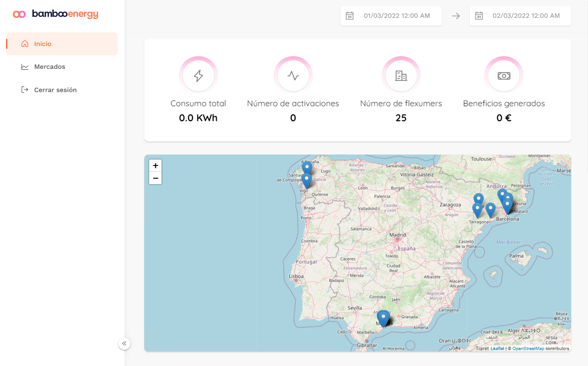Go to the Mercados section
The height and width of the screenshot is (366, 588).
49,67
